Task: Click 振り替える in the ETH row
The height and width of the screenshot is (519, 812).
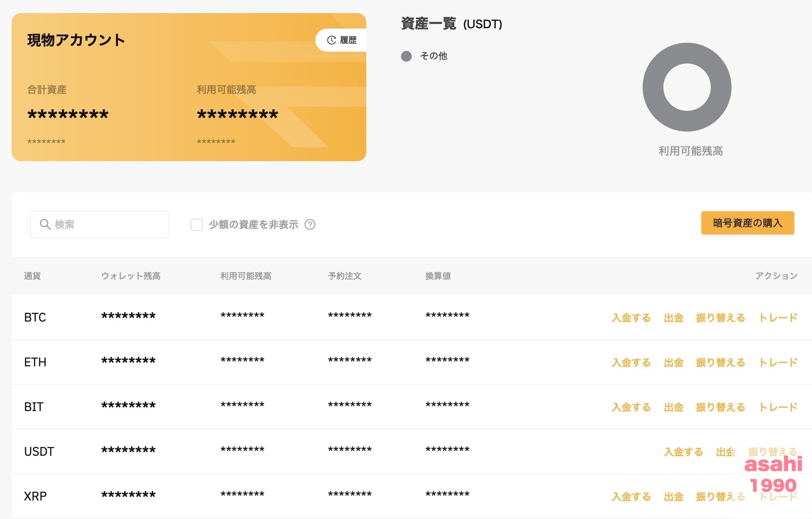Action: 720,362
